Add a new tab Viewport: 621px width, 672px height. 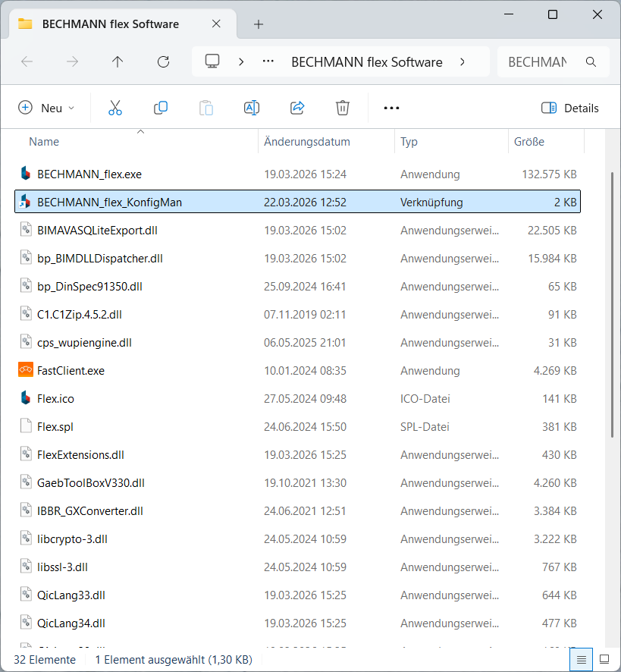[x=259, y=24]
